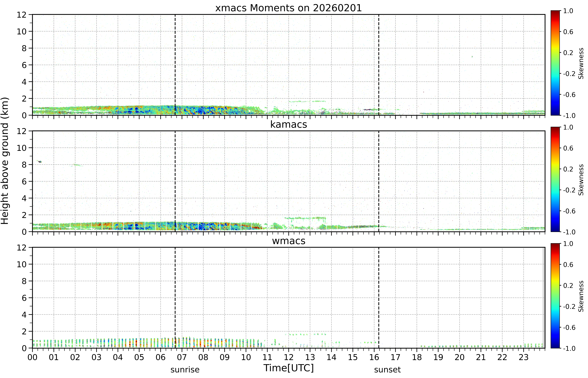
Task: Click the sunset dashed line in xmacs panel
Action: pyautogui.click(x=379, y=65)
